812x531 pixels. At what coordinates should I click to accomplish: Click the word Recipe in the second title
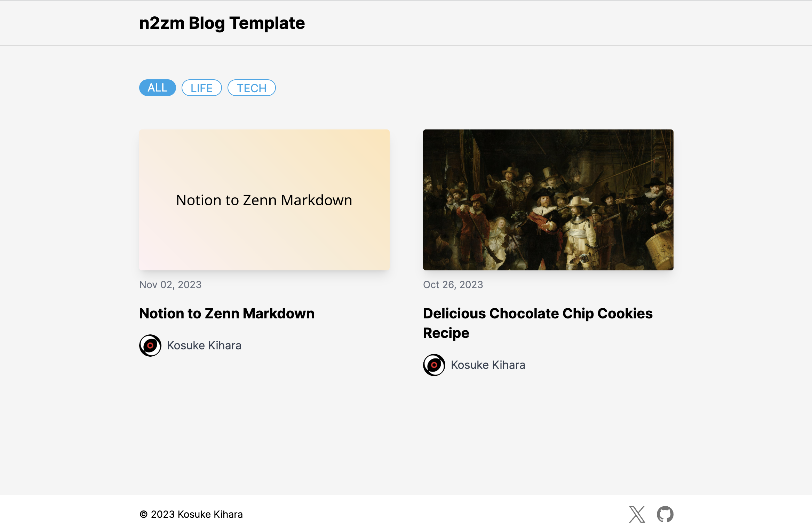coord(446,333)
